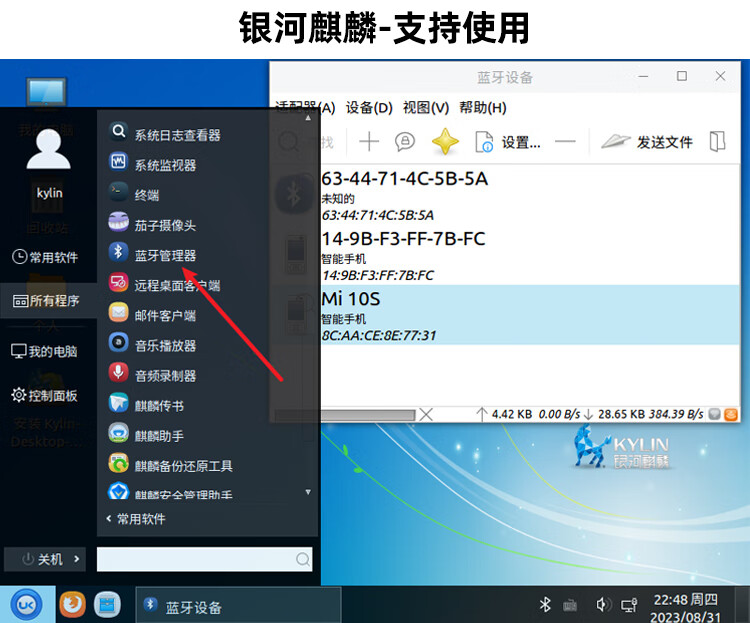The image size is (750, 623).
Task: Launch 音乐播放器
Action: point(153,345)
